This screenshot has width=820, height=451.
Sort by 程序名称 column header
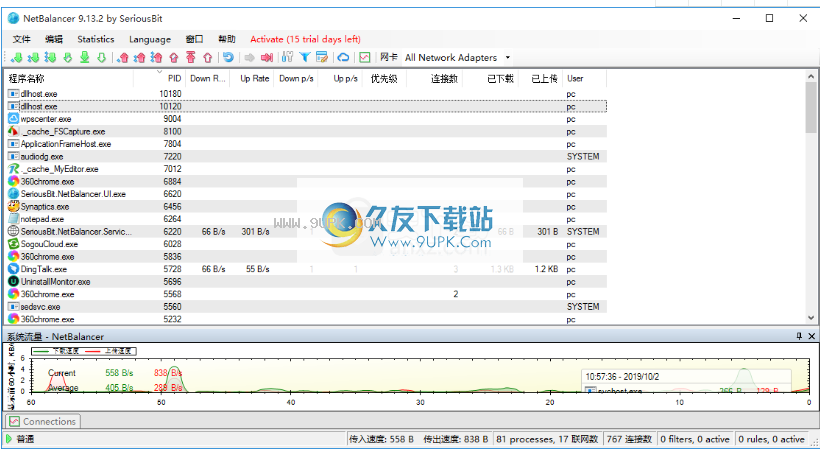(x=70, y=78)
